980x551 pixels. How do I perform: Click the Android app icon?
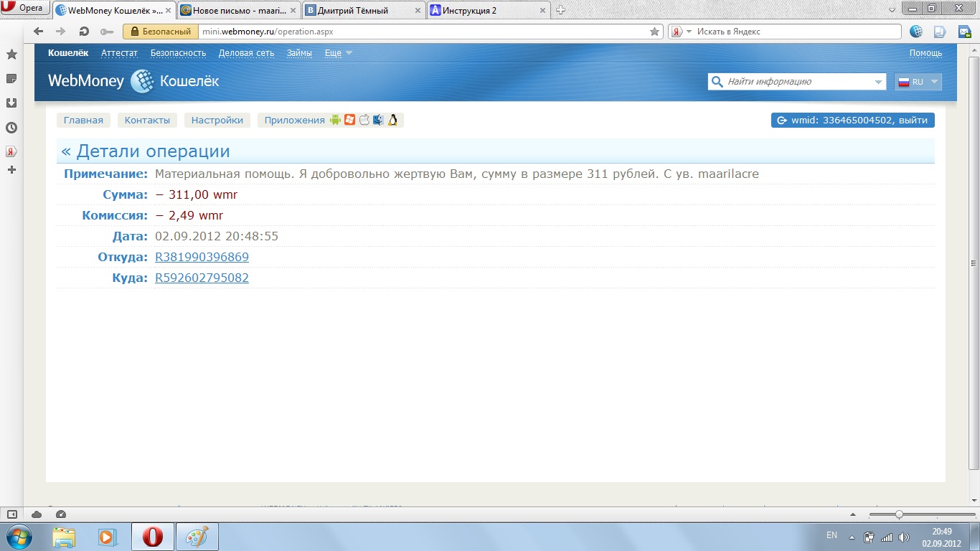tap(335, 120)
